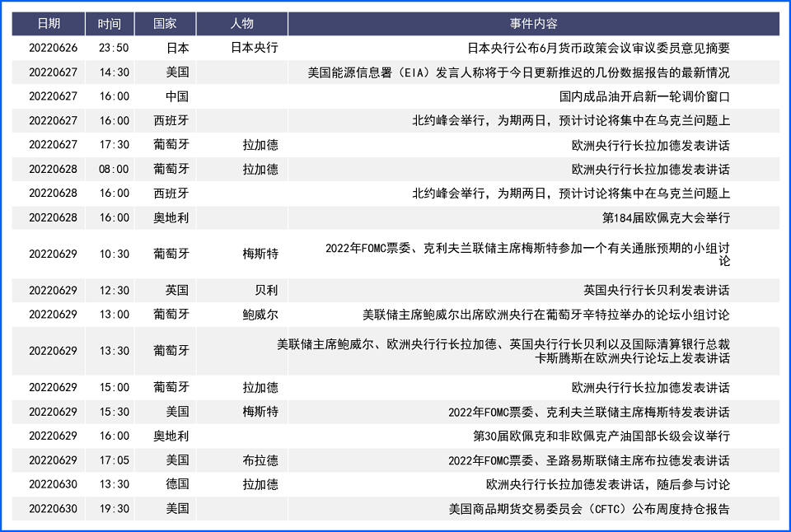Screen dimensions: 791x532
Task: Click the 日期 column header
Action: point(49,24)
